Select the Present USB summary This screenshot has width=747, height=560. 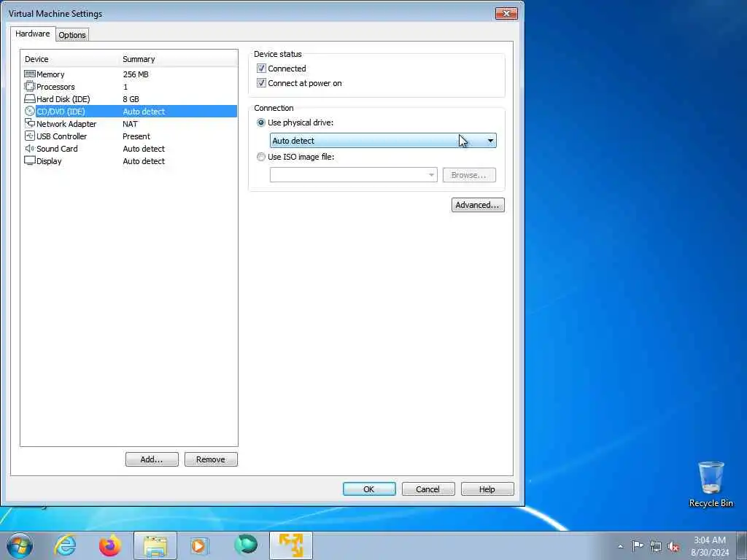pyautogui.click(x=136, y=136)
